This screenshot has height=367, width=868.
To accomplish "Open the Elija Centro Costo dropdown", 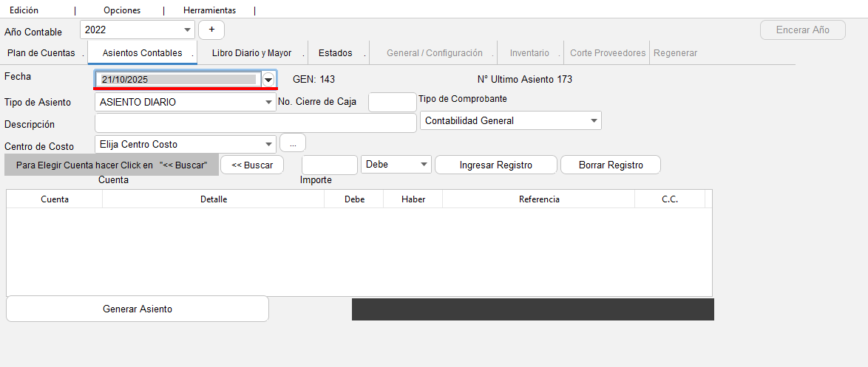I will click(268, 144).
